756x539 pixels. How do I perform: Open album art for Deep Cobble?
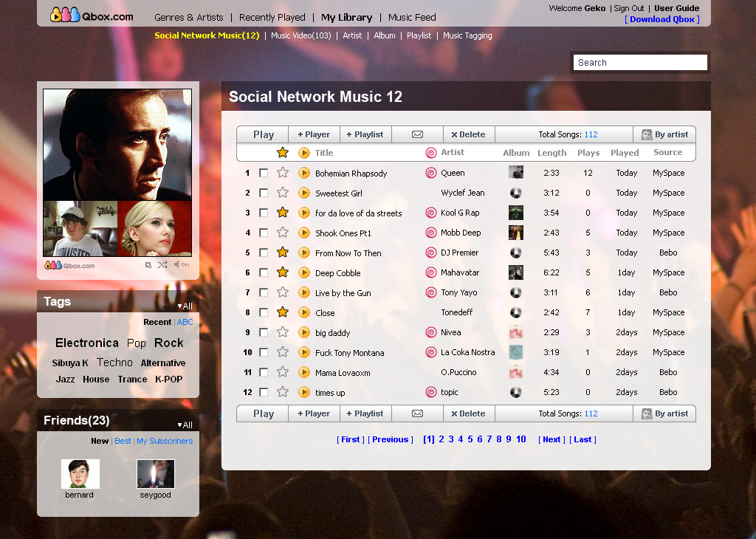(x=516, y=272)
